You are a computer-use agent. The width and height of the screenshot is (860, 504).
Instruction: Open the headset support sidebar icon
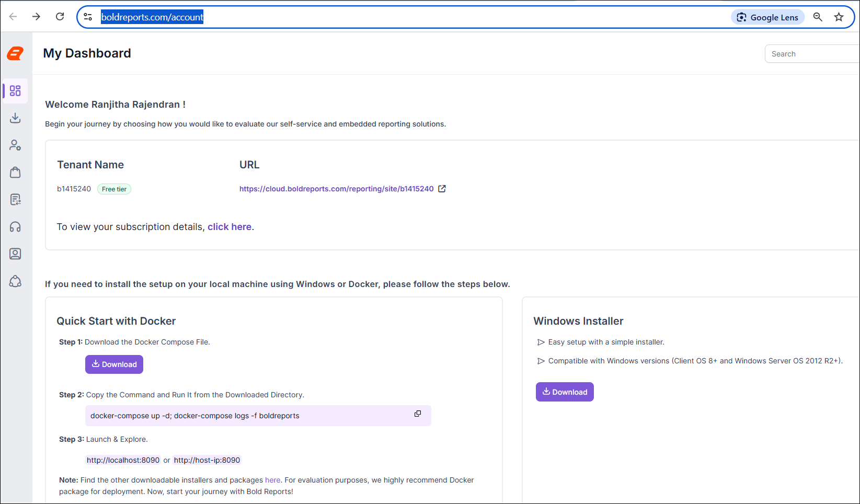pyautogui.click(x=15, y=227)
